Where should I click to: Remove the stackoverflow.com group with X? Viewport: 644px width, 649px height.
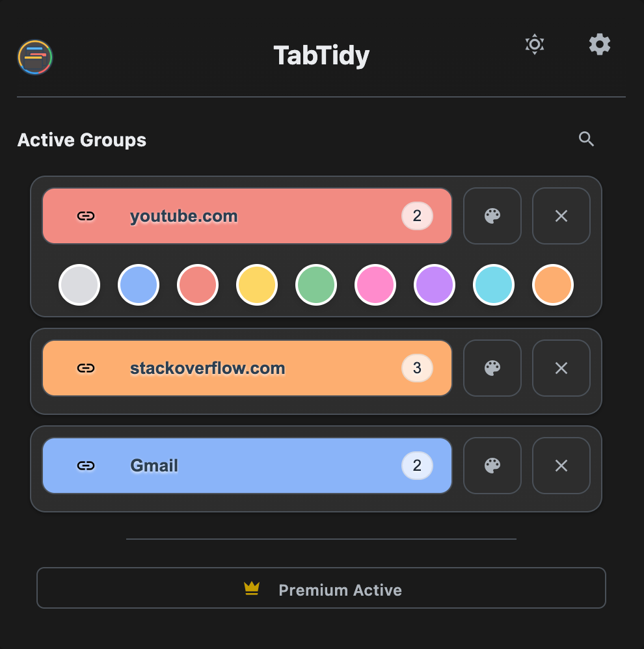tap(561, 368)
